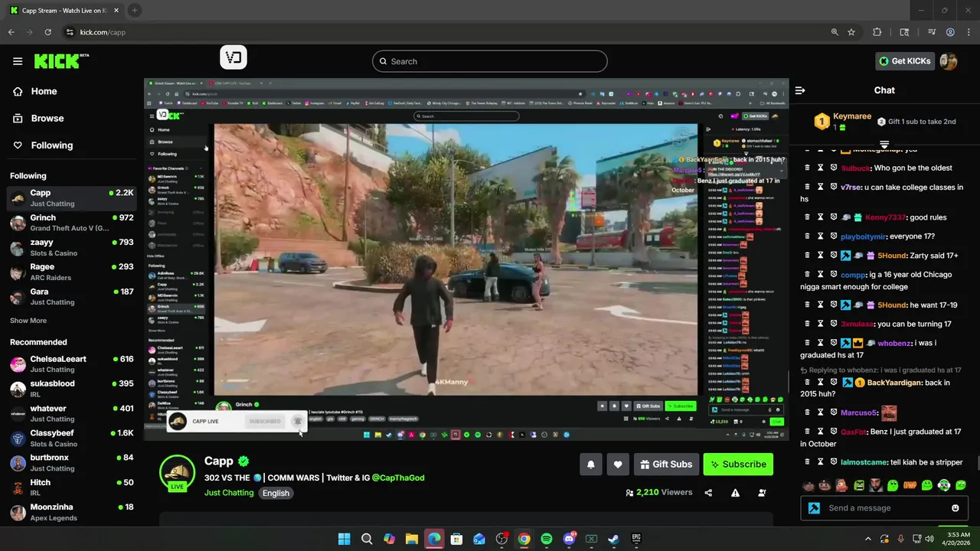Click the black square logo beside search
980x551 pixels.
[x=234, y=58]
